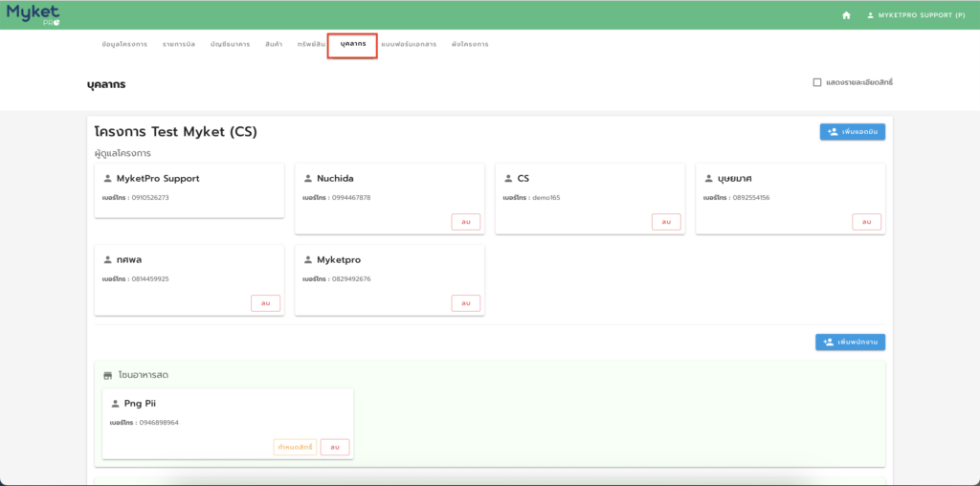Open the บัญชีธนาคาร tab

tap(230, 45)
